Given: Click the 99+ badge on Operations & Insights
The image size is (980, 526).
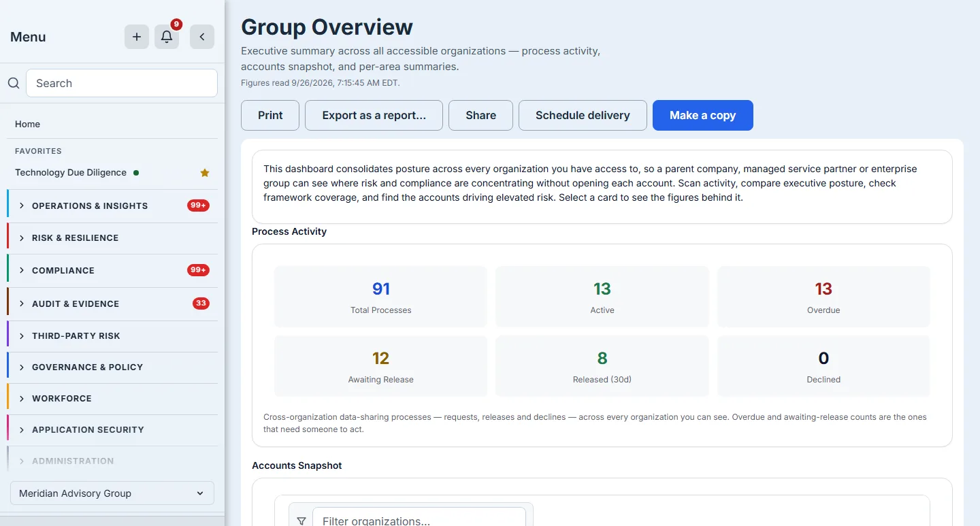Looking at the screenshot, I should [x=198, y=206].
